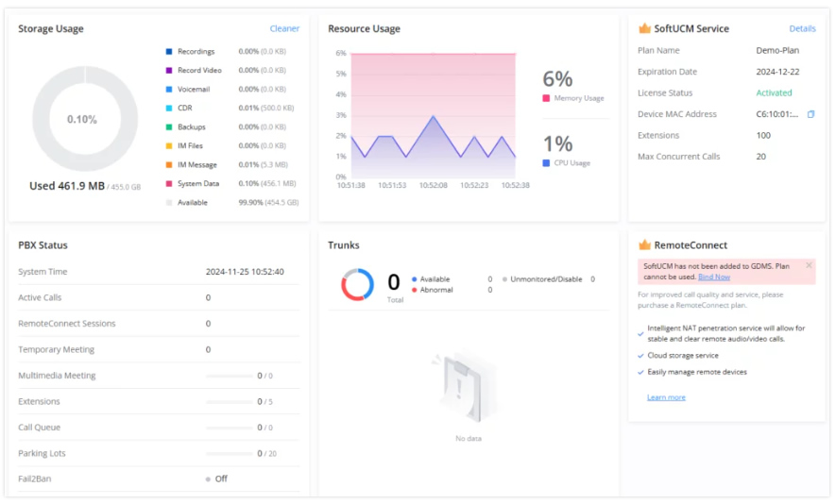Click the Abnormal trunks red dot
836x504 pixels.
click(x=415, y=290)
